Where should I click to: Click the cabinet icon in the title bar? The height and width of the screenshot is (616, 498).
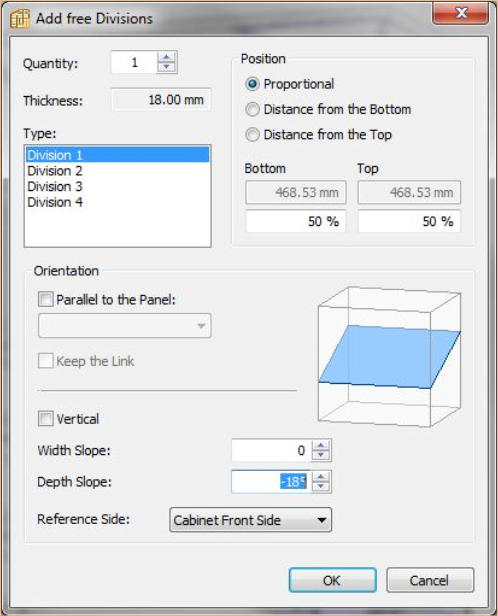tap(20, 18)
